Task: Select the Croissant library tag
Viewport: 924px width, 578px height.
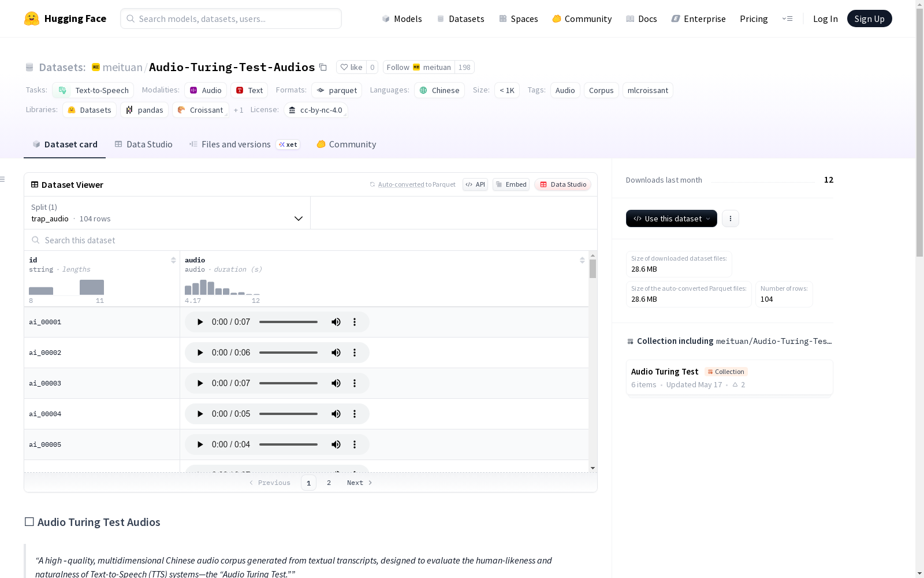Action: point(200,110)
